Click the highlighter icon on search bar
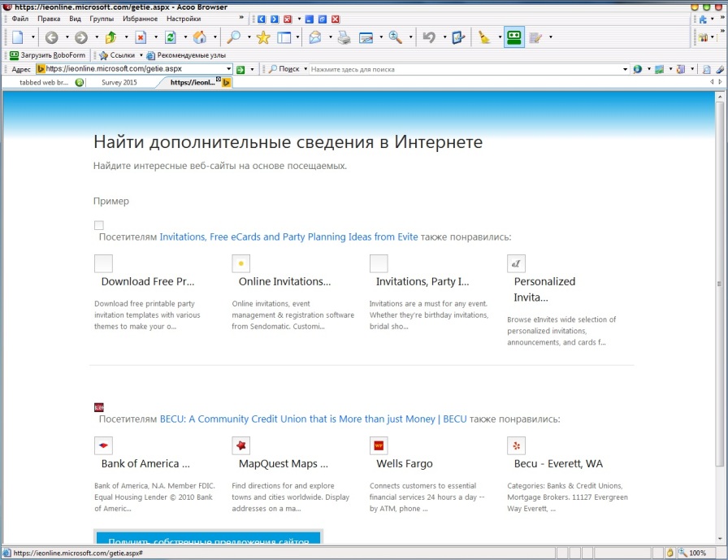The image size is (728, 560). [x=720, y=69]
